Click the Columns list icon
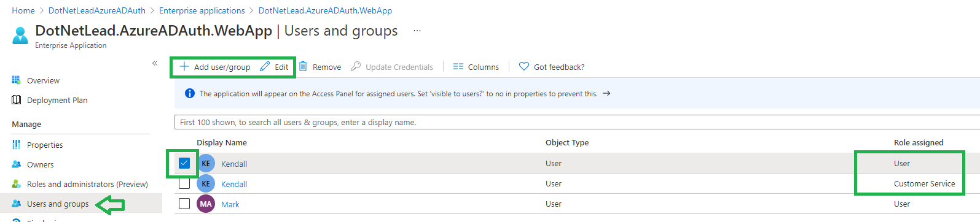 coord(458,66)
